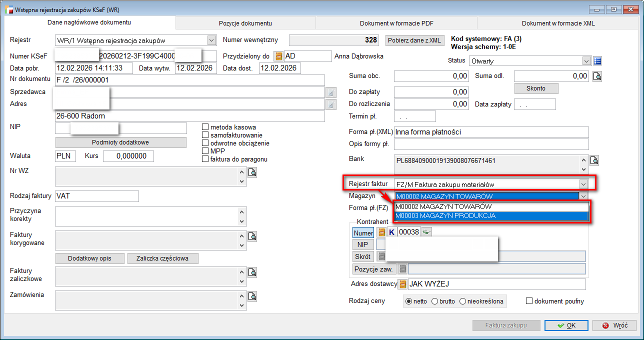The width and height of the screenshot is (644, 340).
Task: Click the Podmioty dodatkowe button
Action: coord(120,142)
